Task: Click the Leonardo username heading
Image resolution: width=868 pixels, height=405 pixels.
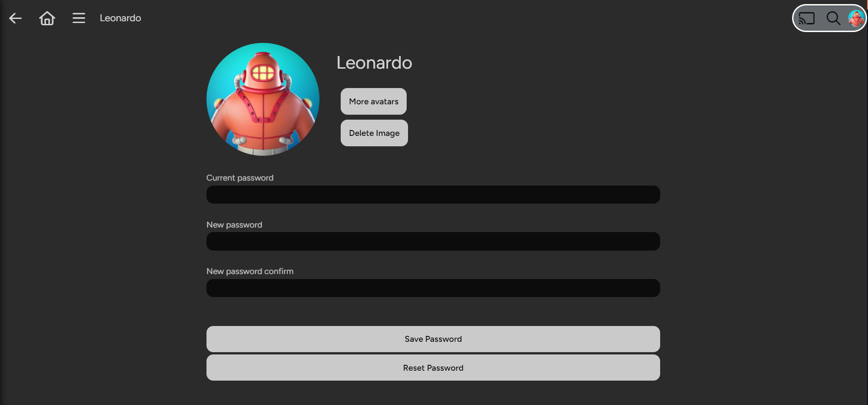Action: [x=374, y=63]
